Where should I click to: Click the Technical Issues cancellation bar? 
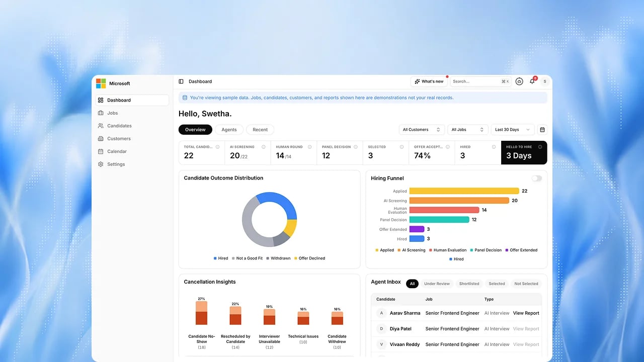pyautogui.click(x=303, y=318)
